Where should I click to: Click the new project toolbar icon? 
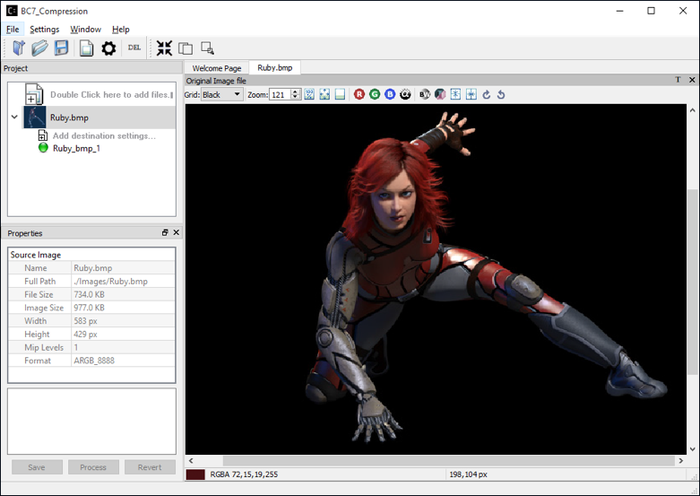pyautogui.click(x=17, y=48)
